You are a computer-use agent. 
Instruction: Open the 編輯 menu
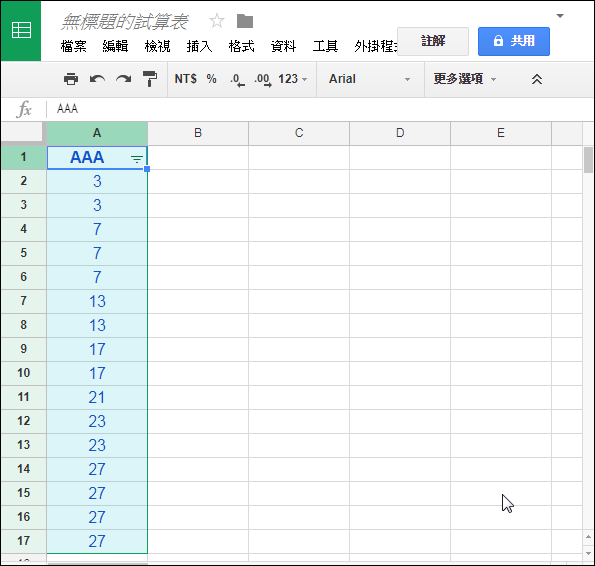point(115,46)
